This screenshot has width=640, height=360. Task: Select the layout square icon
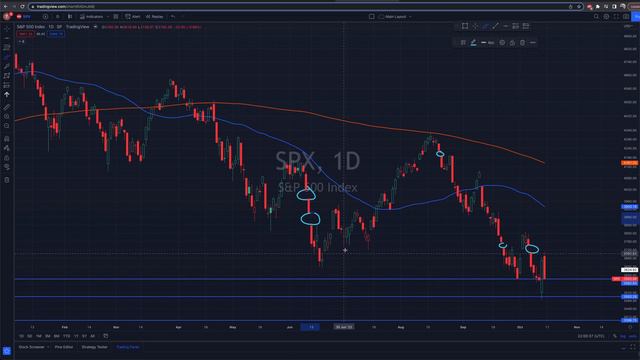(x=371, y=16)
